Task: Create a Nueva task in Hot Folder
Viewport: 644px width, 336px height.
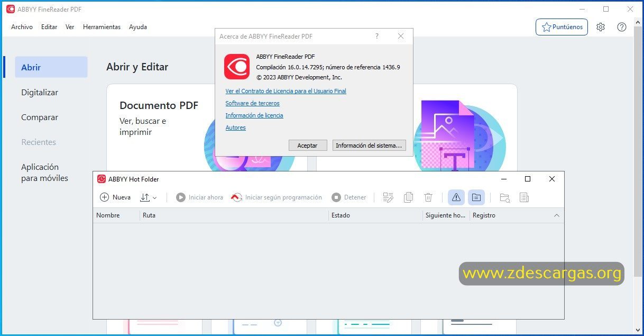Action: (x=115, y=197)
